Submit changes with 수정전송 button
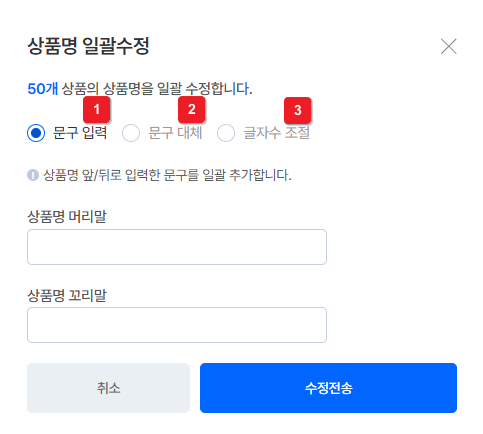The height and width of the screenshot is (434, 483). pyautogui.click(x=328, y=388)
